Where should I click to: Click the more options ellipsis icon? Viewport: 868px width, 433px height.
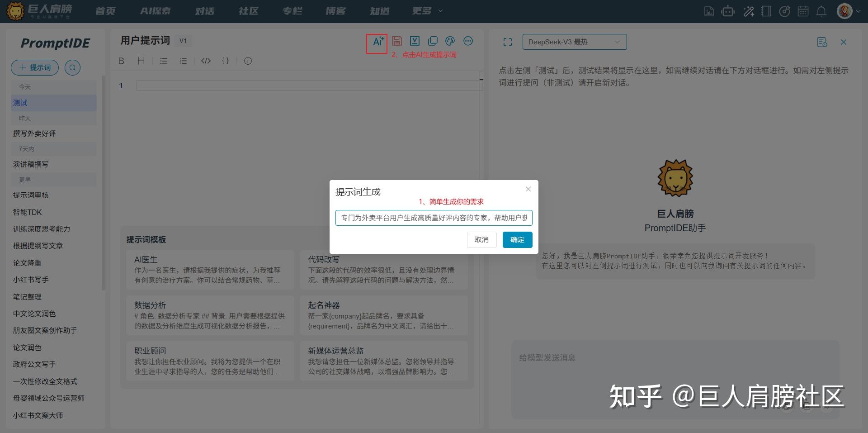[x=468, y=41]
